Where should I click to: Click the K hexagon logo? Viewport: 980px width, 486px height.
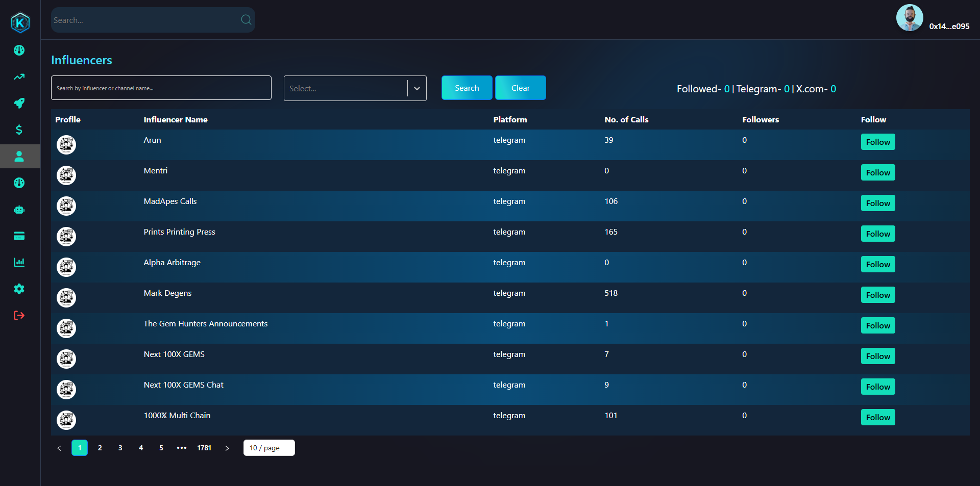point(20,22)
